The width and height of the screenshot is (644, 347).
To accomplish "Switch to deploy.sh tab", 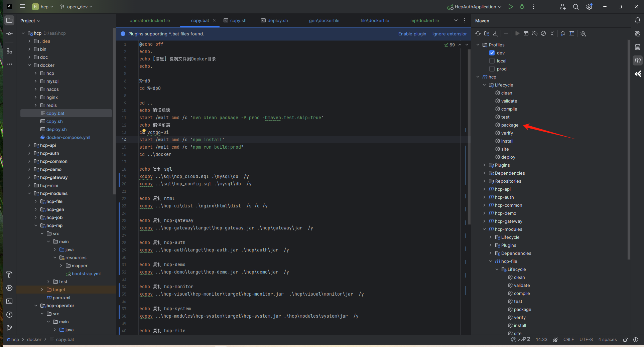I will (274, 20).
